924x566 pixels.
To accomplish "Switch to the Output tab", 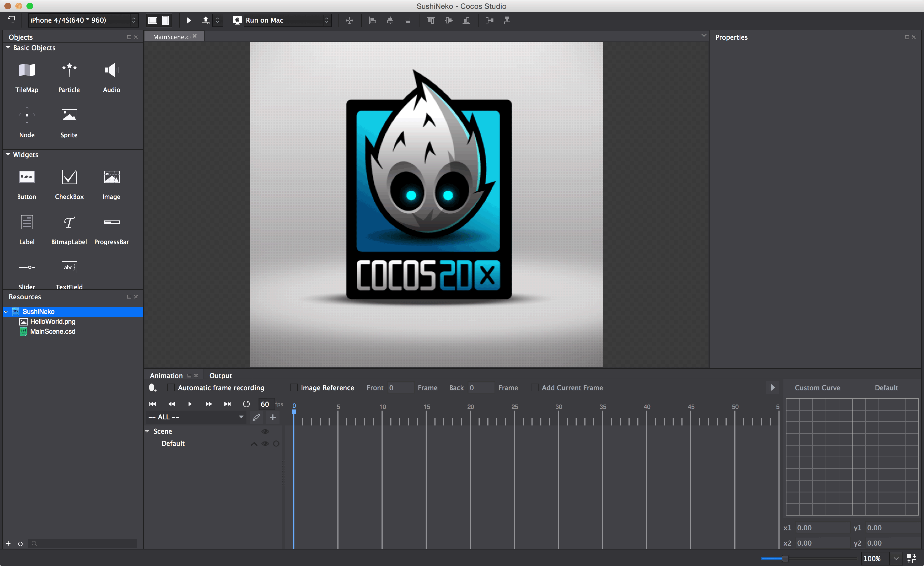I will tap(220, 376).
